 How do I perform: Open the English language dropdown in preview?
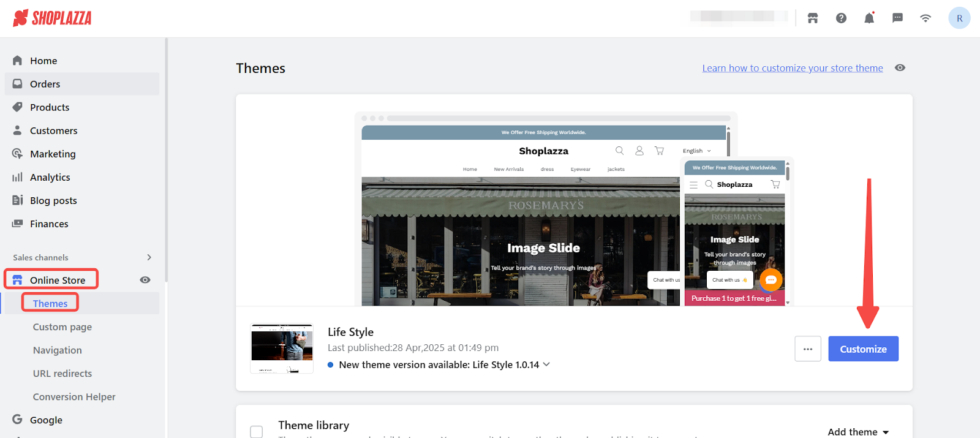[x=697, y=151]
